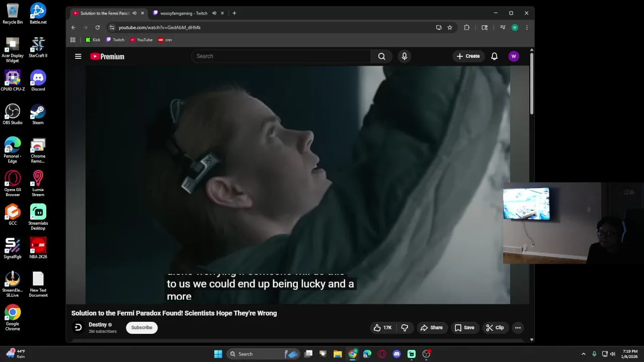
Task: Open the Kick bookmark
Action: click(x=93, y=40)
